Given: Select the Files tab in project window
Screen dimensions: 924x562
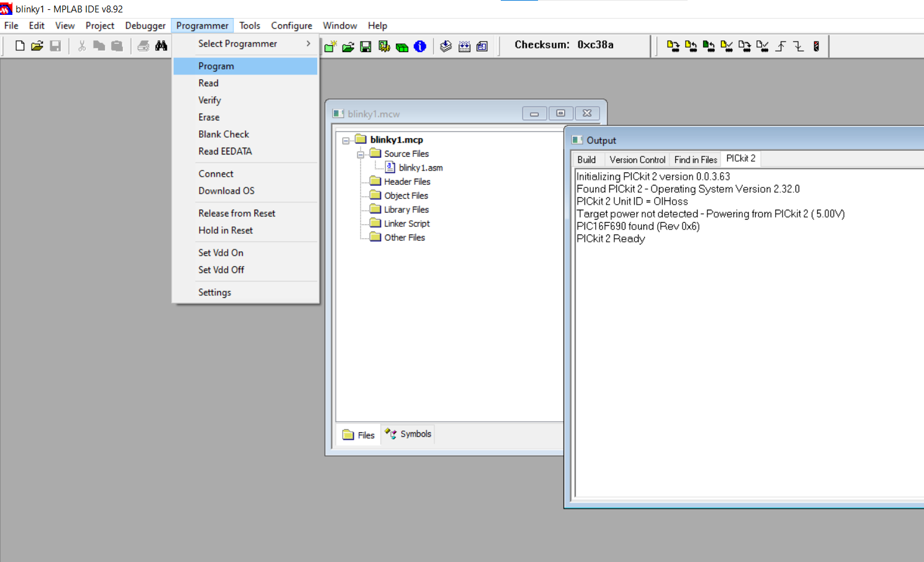Looking at the screenshot, I should point(359,435).
